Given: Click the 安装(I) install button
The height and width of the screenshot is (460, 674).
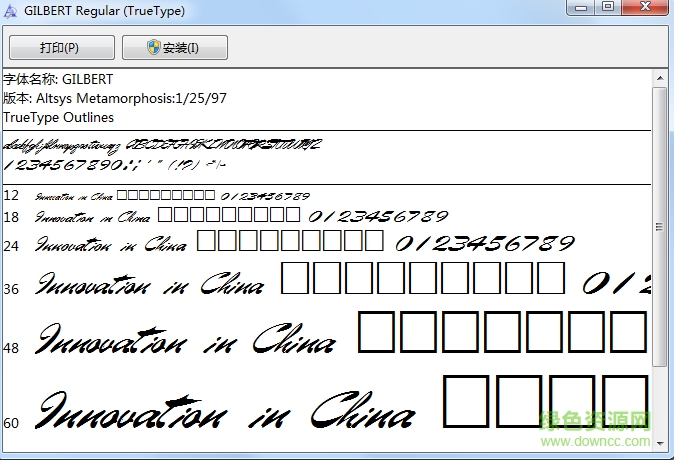Looking at the screenshot, I should coord(175,47).
